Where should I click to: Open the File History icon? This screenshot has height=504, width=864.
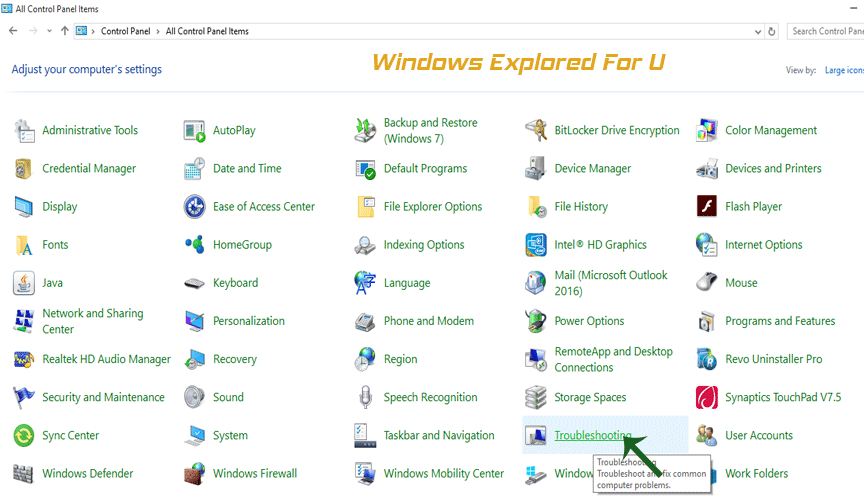pyautogui.click(x=537, y=207)
